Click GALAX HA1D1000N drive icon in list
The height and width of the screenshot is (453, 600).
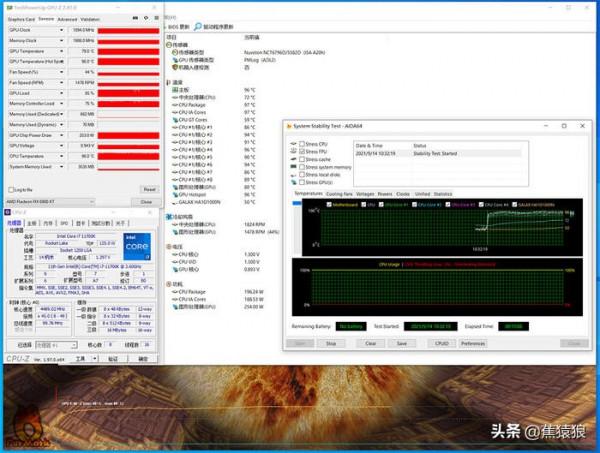[175, 202]
